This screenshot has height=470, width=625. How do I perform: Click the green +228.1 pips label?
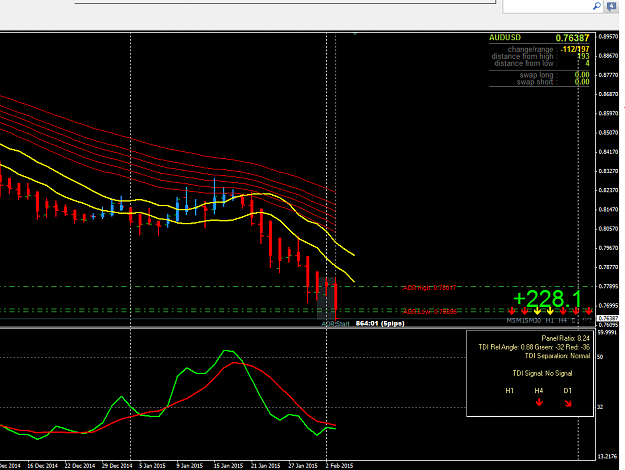[x=547, y=299]
